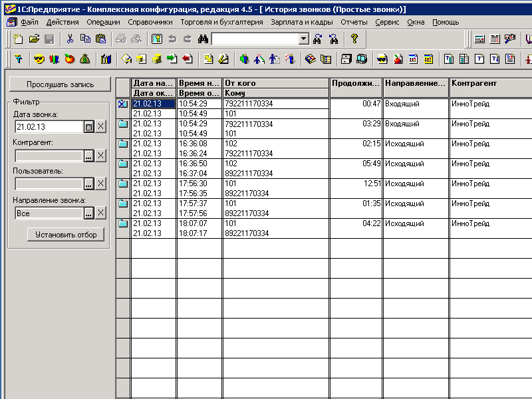
Task: Click the call end time 18:07:17 cell
Action: point(199,233)
